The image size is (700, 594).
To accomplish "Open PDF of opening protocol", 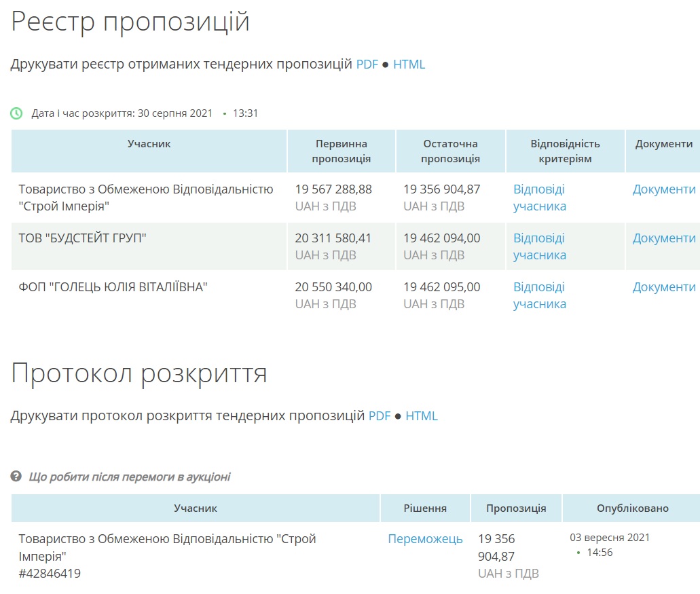I will [x=380, y=416].
